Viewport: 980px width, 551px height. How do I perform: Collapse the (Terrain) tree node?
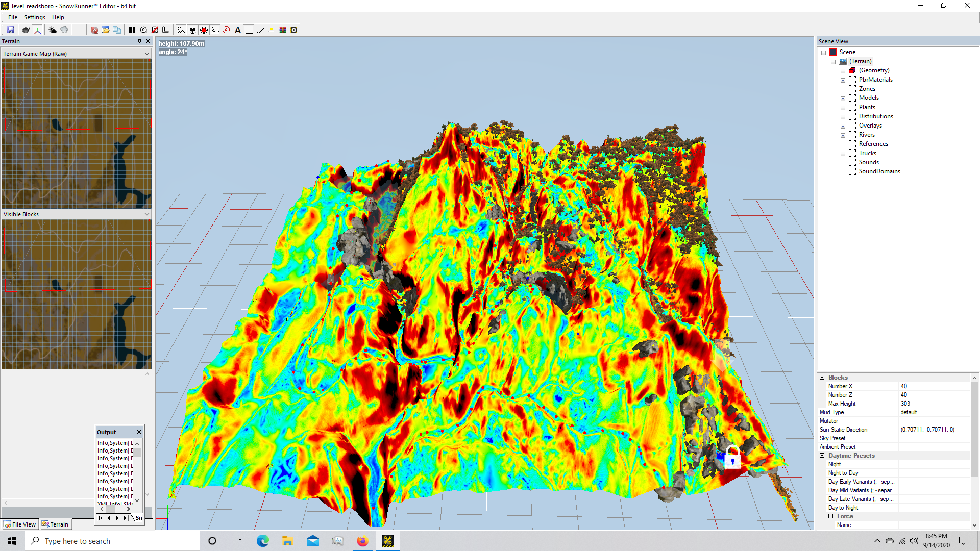[x=833, y=62]
